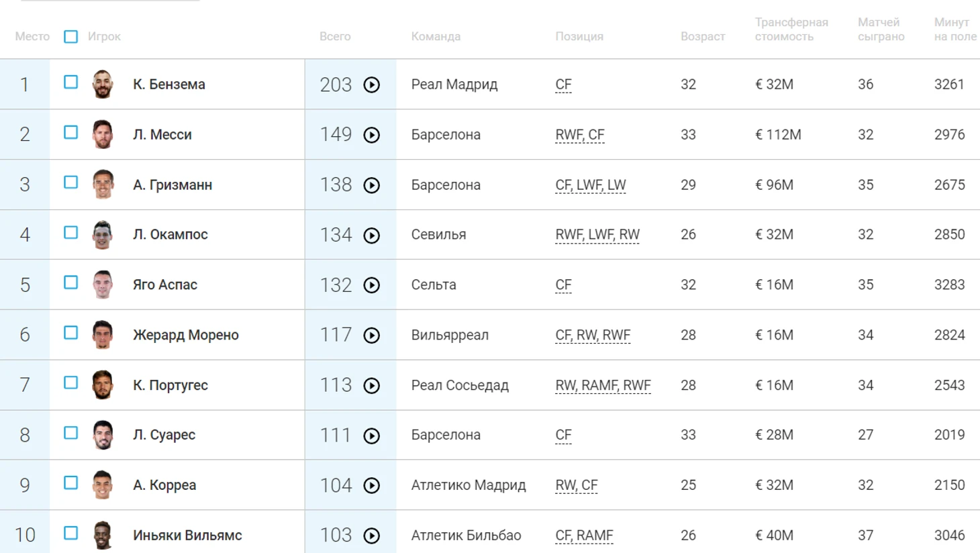Play video clips for К. Португес's 113 total
The width and height of the screenshot is (980, 553).
pos(372,386)
